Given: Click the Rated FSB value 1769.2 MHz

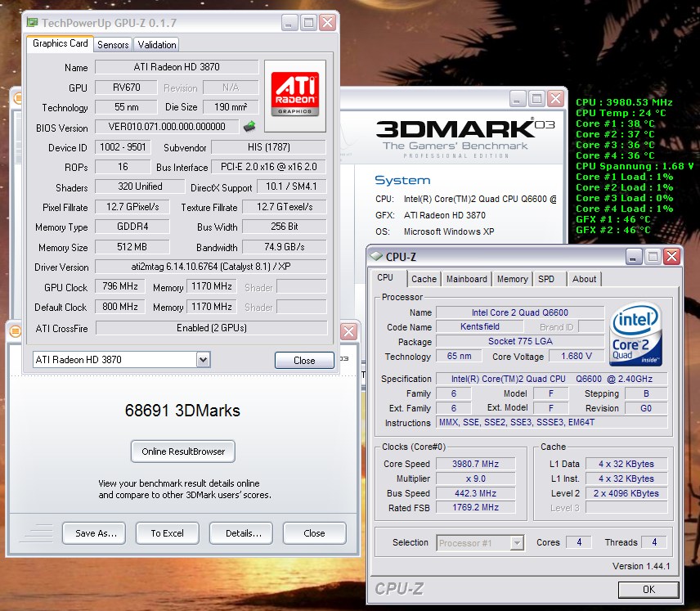Looking at the screenshot, I should (x=475, y=507).
